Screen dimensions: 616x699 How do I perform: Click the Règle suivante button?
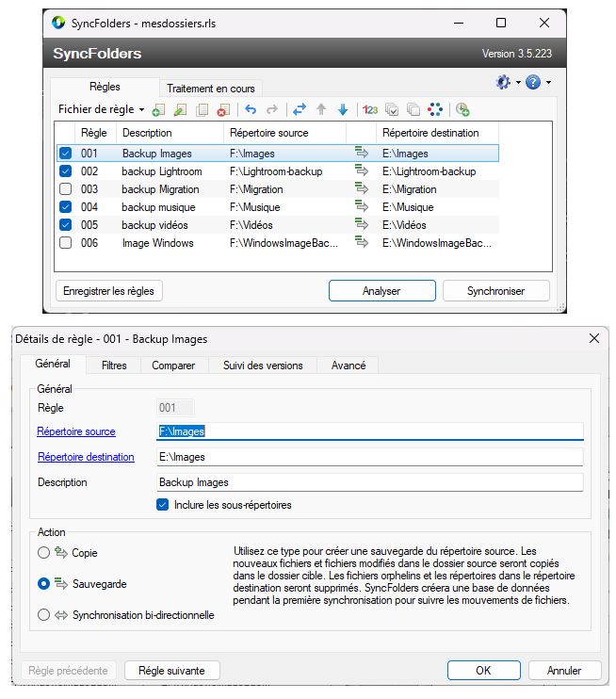point(172,671)
